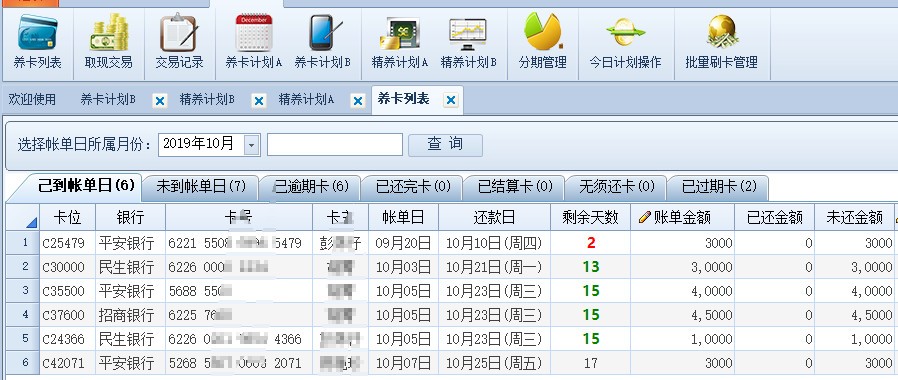The image size is (898, 380).
Task: Click the pencil icon in 账单金额 header
Action: click(x=644, y=217)
